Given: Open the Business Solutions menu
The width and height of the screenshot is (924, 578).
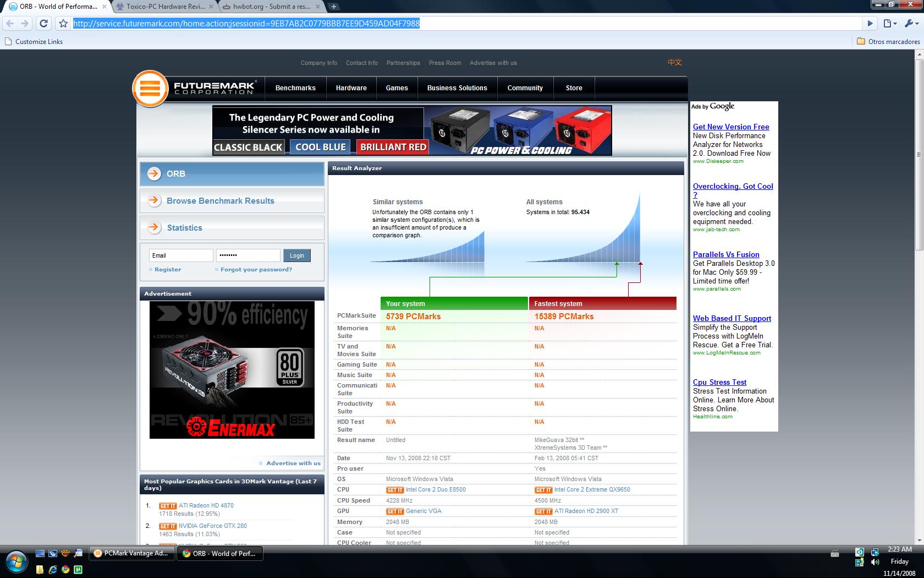Looking at the screenshot, I should coord(457,88).
